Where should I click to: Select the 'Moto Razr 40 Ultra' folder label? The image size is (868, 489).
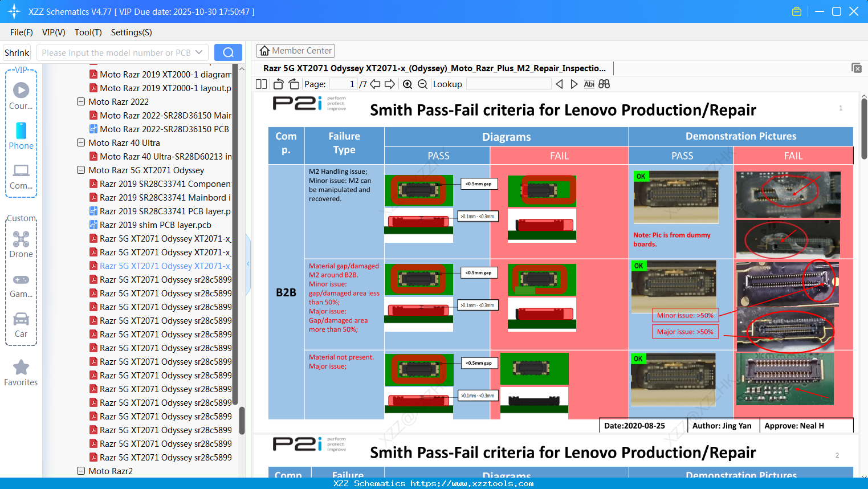(x=124, y=142)
